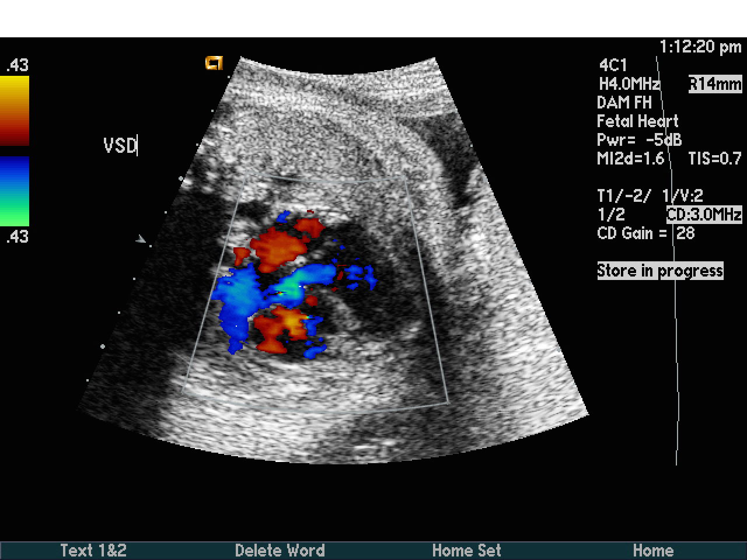Toggle the Fetal Heart preset

637,121
